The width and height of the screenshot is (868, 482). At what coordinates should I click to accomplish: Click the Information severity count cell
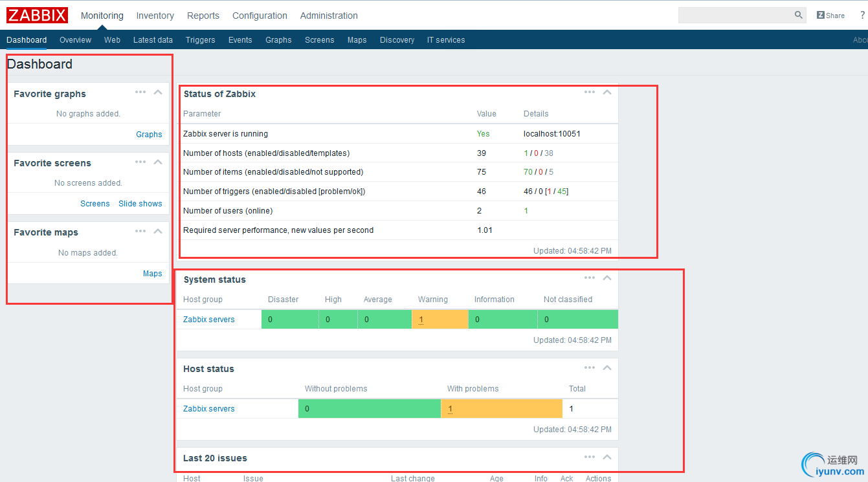click(502, 320)
